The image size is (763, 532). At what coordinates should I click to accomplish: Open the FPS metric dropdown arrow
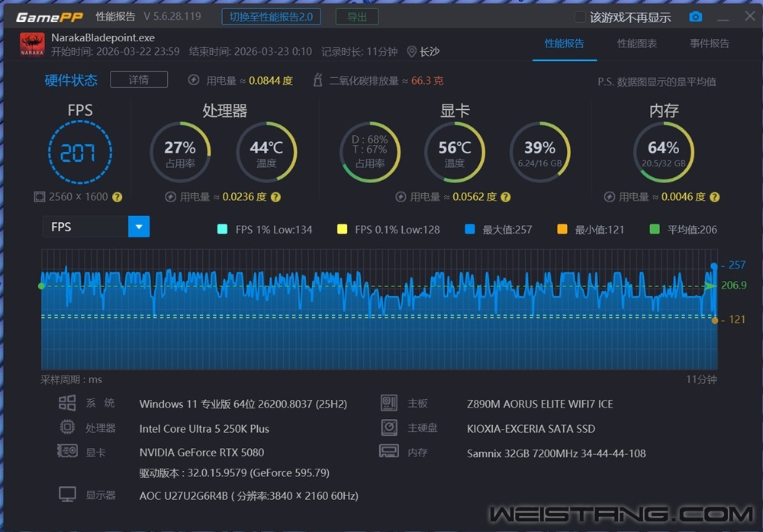[x=139, y=227]
